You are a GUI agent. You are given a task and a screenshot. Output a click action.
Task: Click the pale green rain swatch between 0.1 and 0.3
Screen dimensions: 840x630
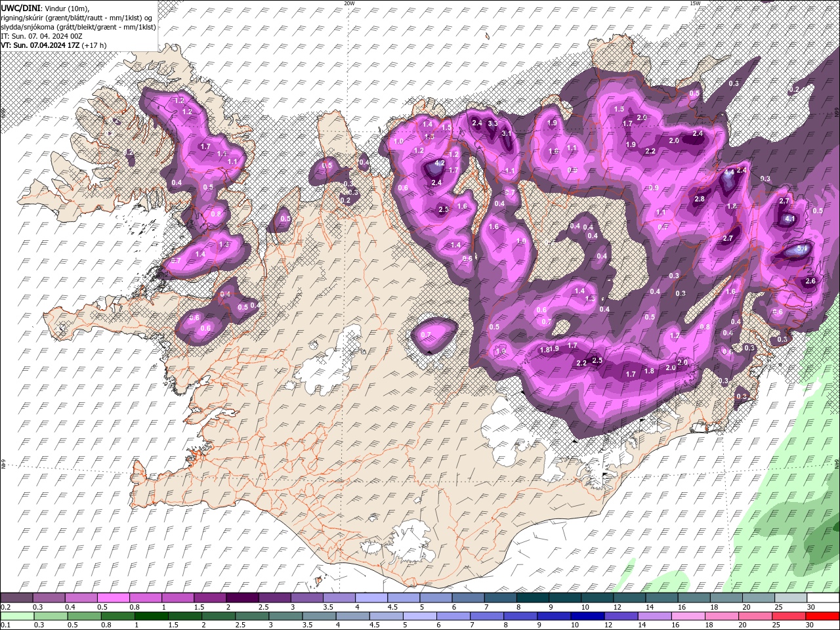(x=16, y=616)
